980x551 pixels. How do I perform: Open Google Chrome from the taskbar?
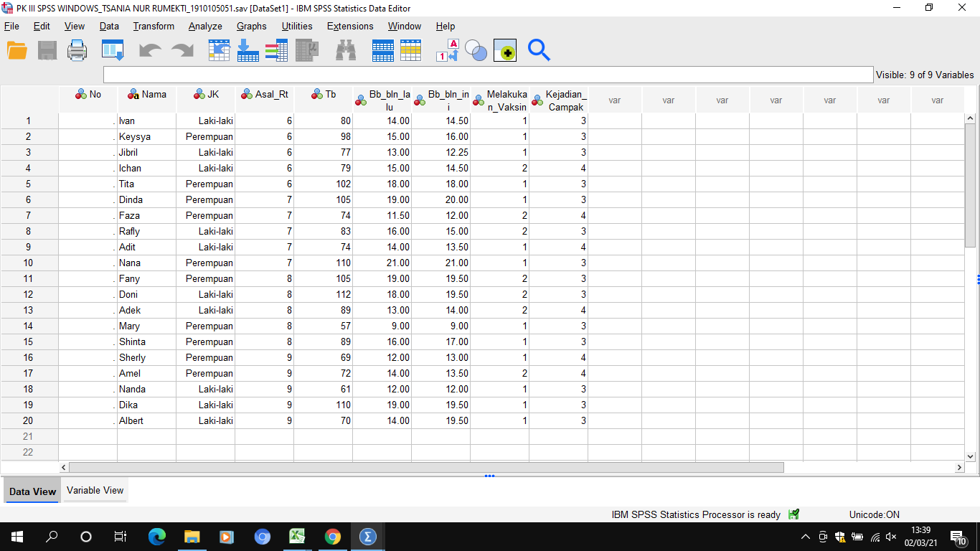click(332, 537)
